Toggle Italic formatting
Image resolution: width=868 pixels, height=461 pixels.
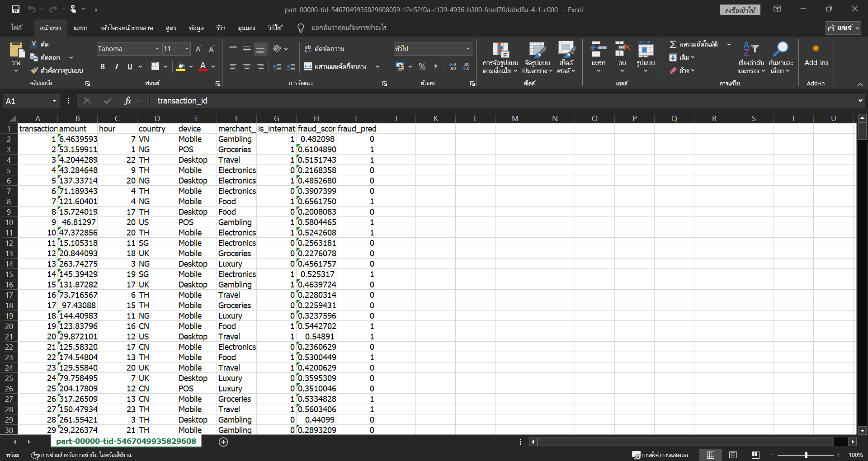click(x=116, y=67)
